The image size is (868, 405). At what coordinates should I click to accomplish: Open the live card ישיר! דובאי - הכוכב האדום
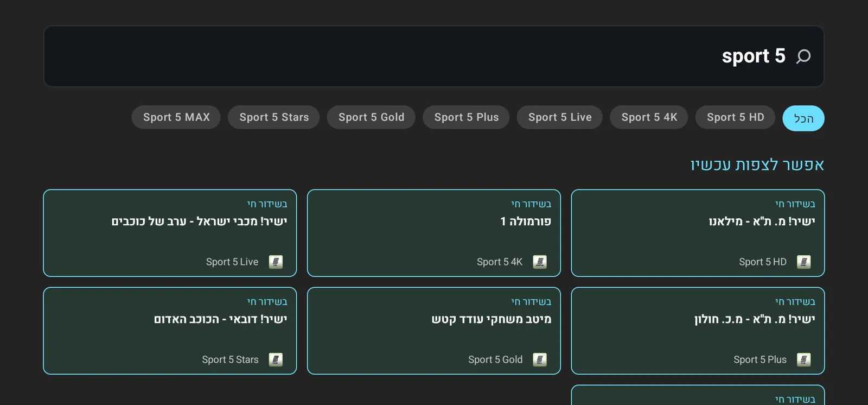click(x=170, y=331)
